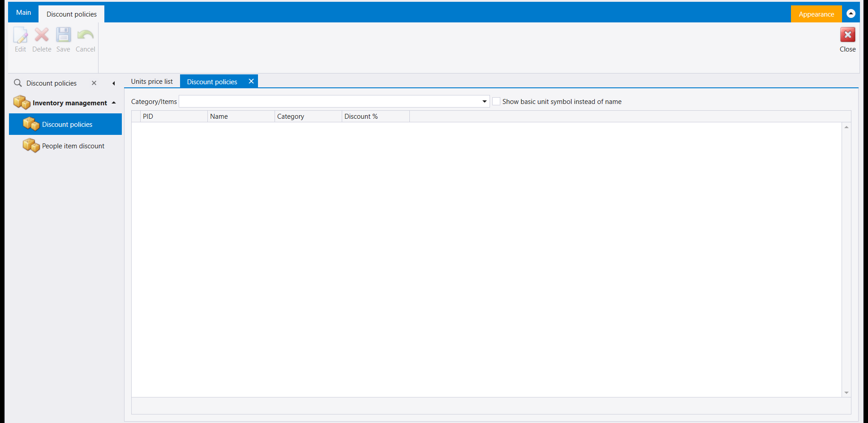Open People item discount in sidebar

[x=65, y=146]
